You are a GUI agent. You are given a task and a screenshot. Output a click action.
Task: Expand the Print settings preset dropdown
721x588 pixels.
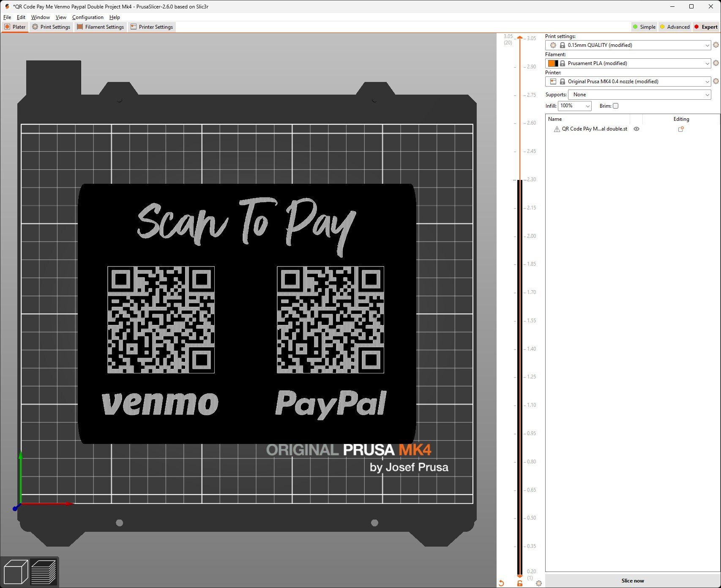(707, 45)
